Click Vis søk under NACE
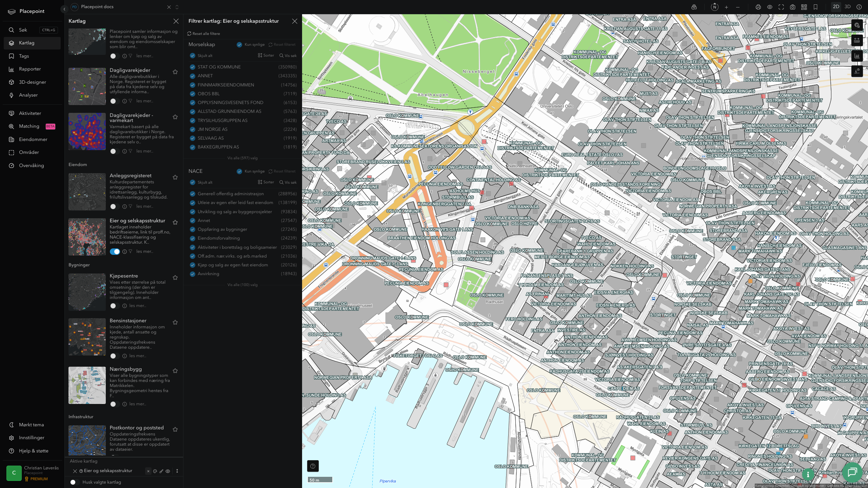Image resolution: width=868 pixels, height=488 pixels. 288,182
